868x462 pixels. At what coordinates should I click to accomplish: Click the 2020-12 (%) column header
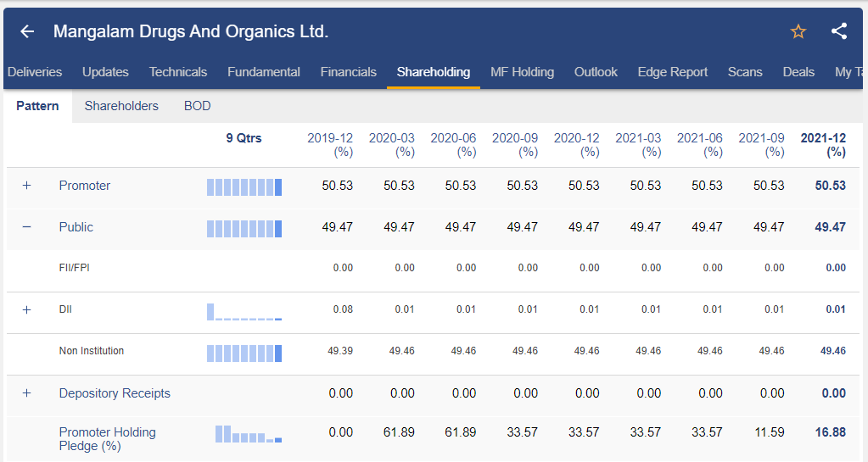[576, 145]
